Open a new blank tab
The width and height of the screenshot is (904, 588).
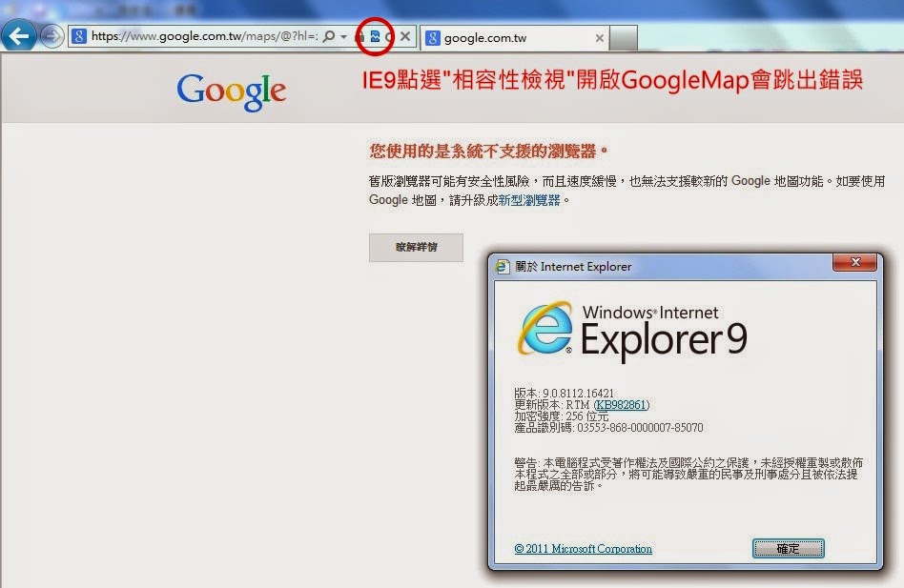pyautogui.click(x=624, y=38)
